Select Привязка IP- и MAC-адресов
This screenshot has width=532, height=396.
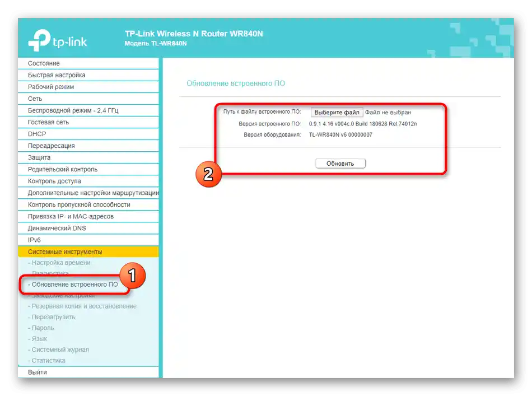[x=88, y=217]
